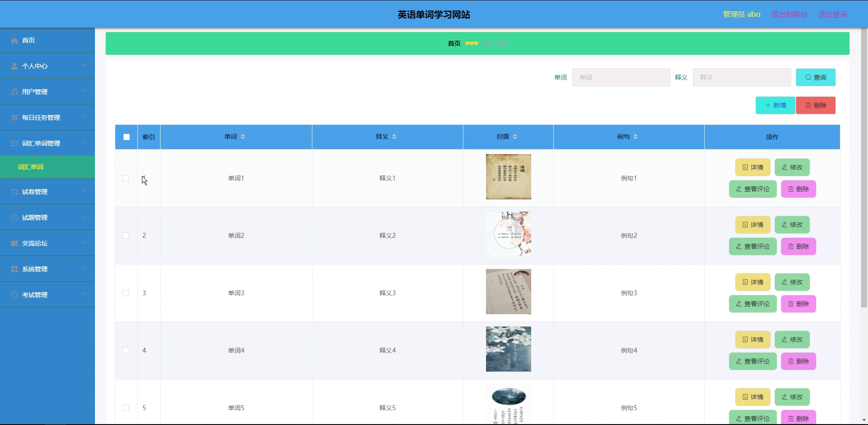The width and height of the screenshot is (868, 425).
Task: Expand the 系统管理 chevron
Action: click(83, 269)
